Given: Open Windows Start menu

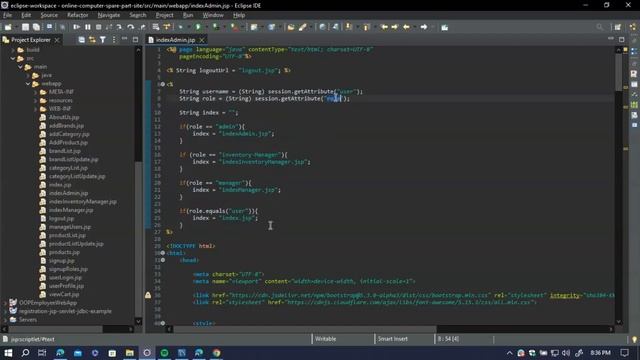Looking at the screenshot, I should 8,353.
